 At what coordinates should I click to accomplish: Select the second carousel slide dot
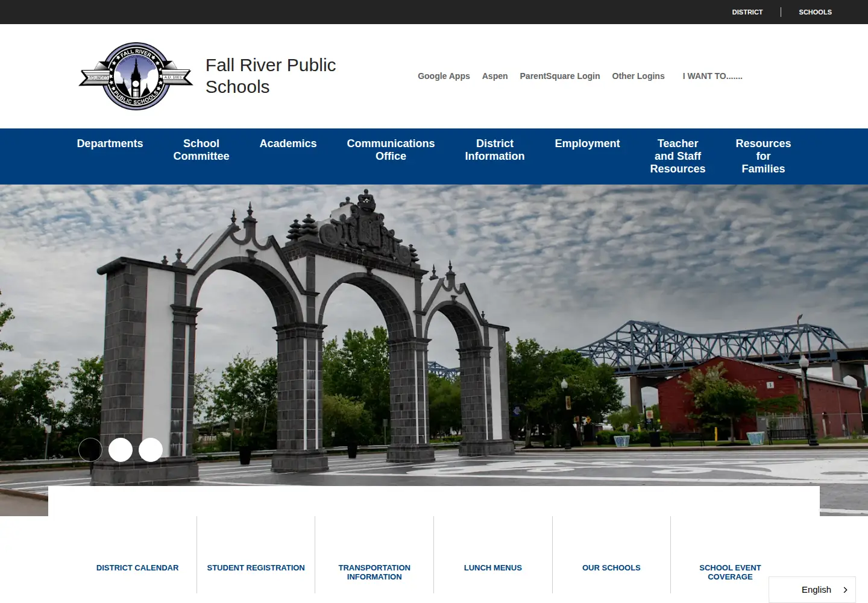coord(121,450)
